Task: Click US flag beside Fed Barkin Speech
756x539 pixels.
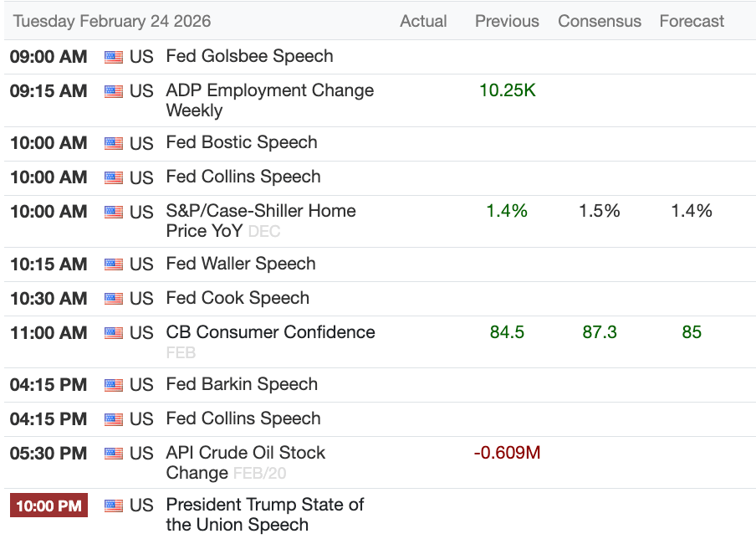Action: coord(114,386)
